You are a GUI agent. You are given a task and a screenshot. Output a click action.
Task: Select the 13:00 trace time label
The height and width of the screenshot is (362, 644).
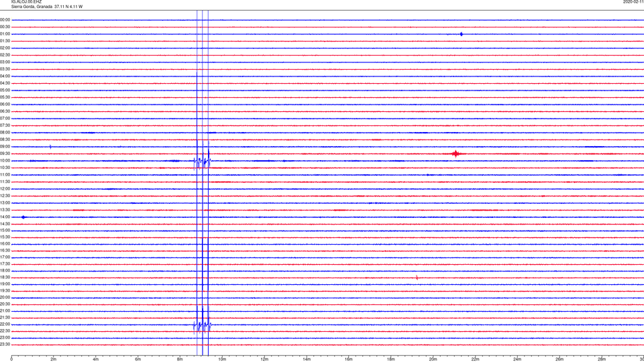(x=5, y=202)
